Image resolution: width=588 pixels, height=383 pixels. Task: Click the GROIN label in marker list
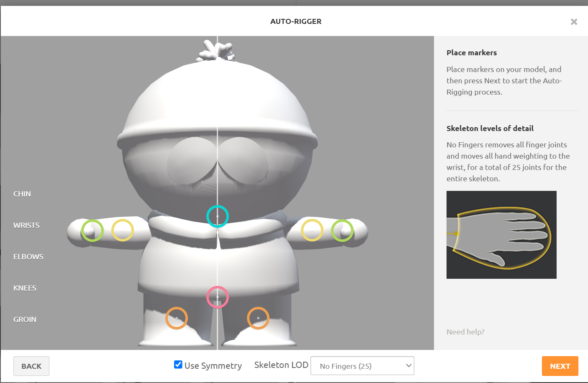click(25, 319)
